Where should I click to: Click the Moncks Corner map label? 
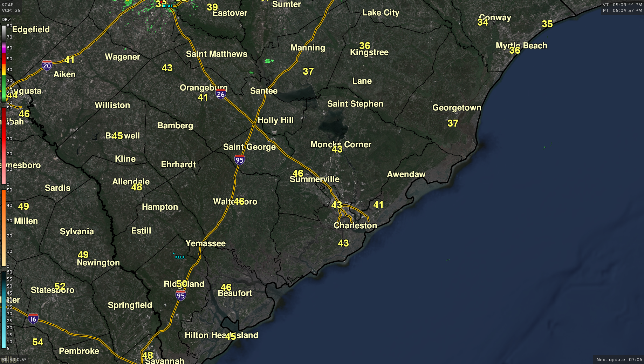pyautogui.click(x=341, y=144)
